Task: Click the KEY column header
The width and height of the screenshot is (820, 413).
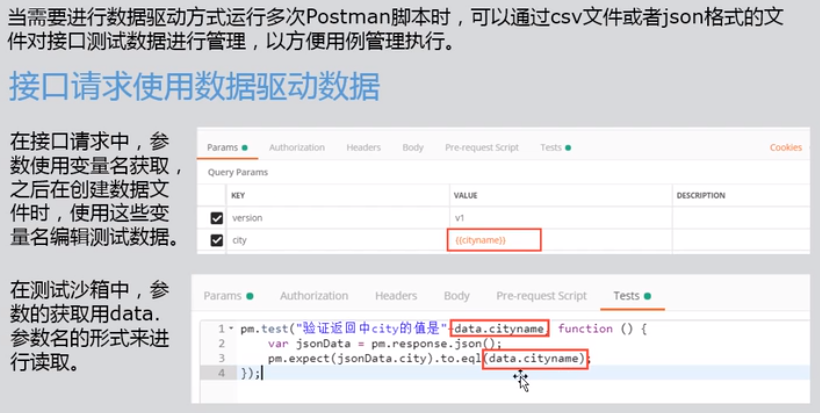Action: click(238, 196)
